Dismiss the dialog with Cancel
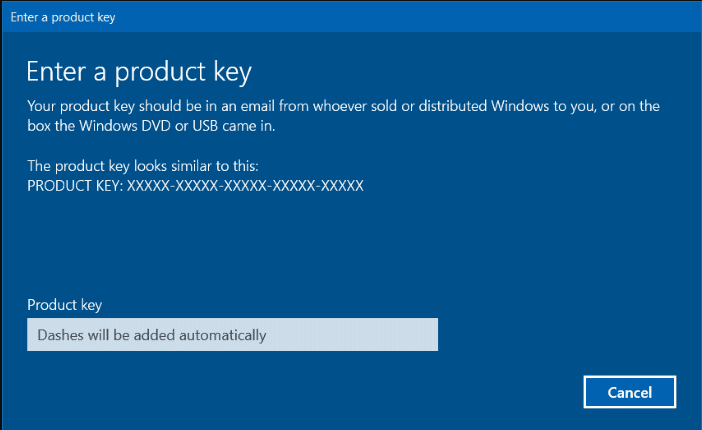Screen dimensions: 702x430 point(630,393)
